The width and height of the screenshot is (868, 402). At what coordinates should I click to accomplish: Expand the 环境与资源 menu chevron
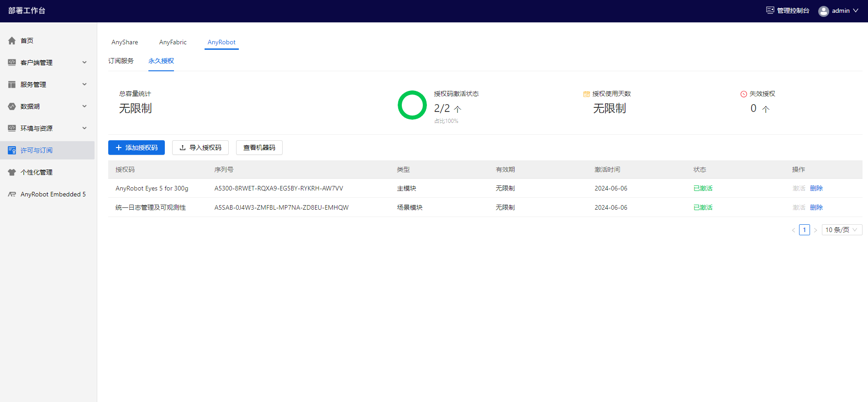click(x=84, y=128)
